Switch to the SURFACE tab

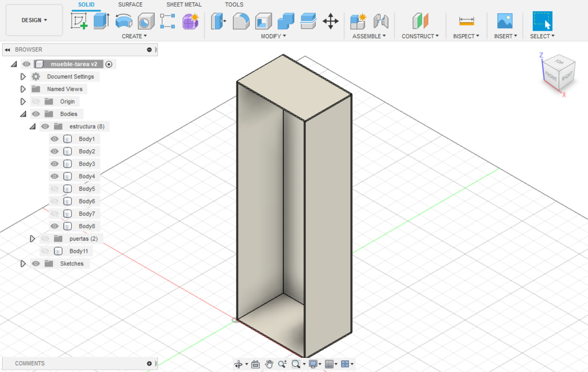pyautogui.click(x=130, y=5)
